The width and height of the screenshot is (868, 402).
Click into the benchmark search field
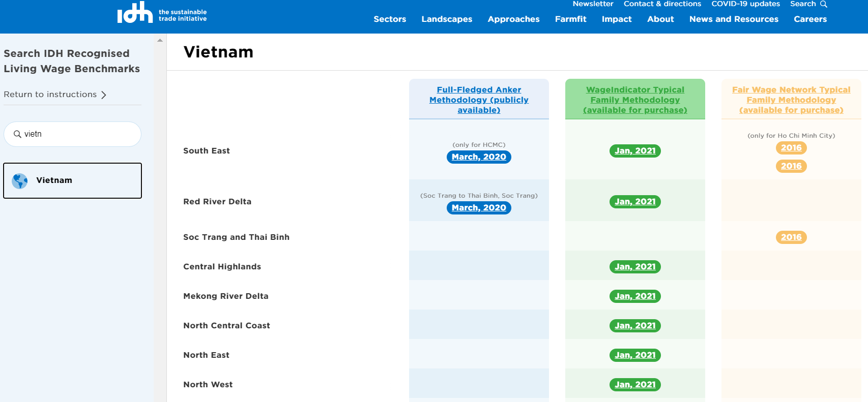coord(72,134)
